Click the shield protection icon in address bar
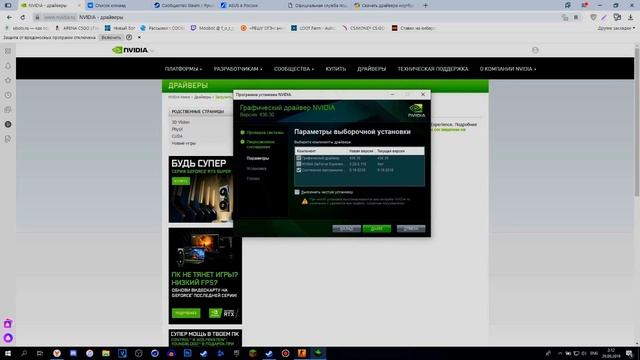 click(x=593, y=17)
